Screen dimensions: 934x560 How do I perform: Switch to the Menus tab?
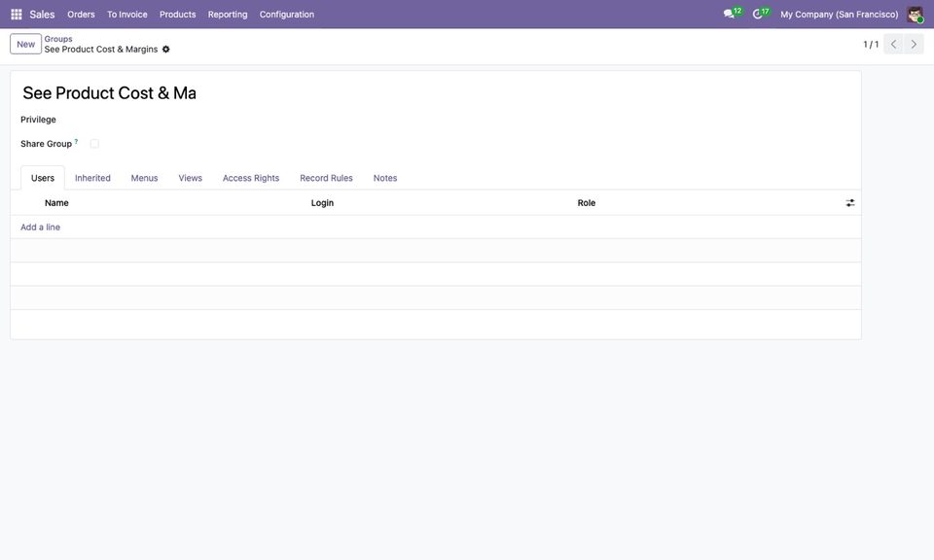[x=144, y=178]
